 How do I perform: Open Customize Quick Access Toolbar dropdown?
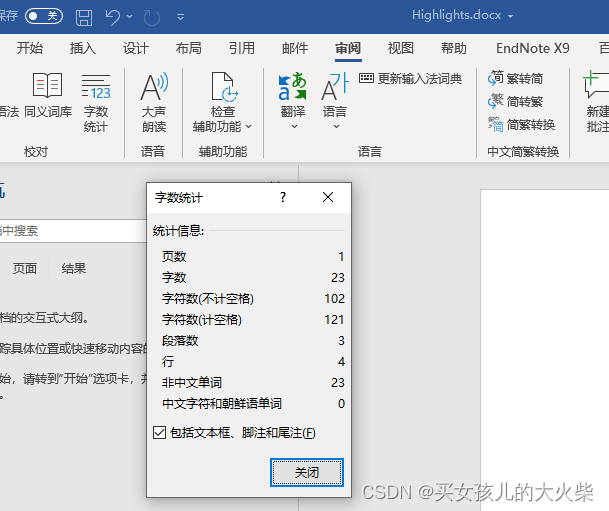pos(180,17)
